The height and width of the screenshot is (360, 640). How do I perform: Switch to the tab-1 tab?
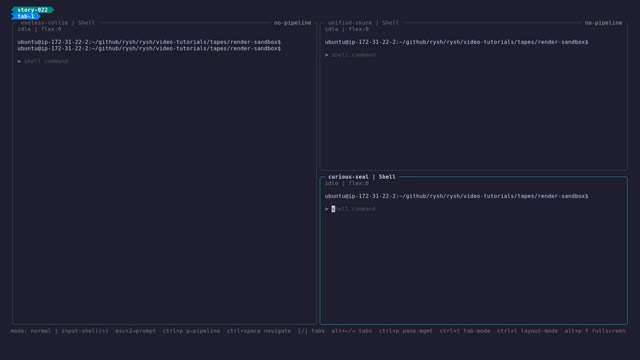click(x=26, y=16)
